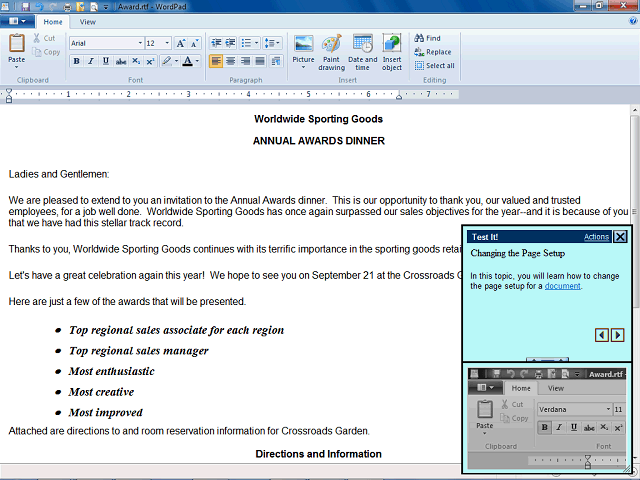Click the right indent marker on ruler
Viewport: 640px width, 480px height.
click(x=399, y=96)
